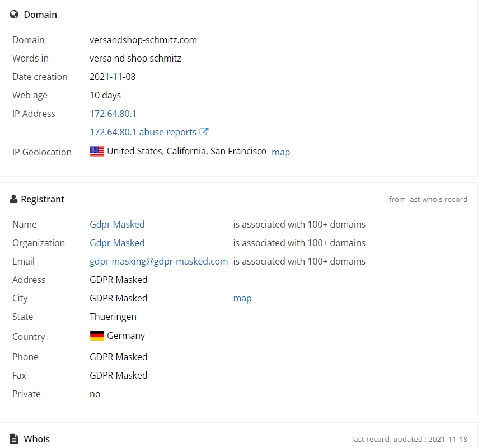
Task: Click the creation date 2021-11-08
Action: [x=113, y=77]
